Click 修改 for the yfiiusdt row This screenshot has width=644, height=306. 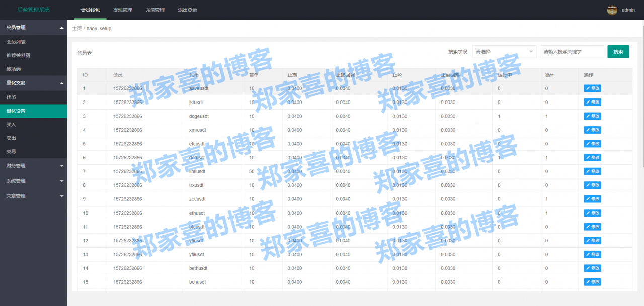592,254
